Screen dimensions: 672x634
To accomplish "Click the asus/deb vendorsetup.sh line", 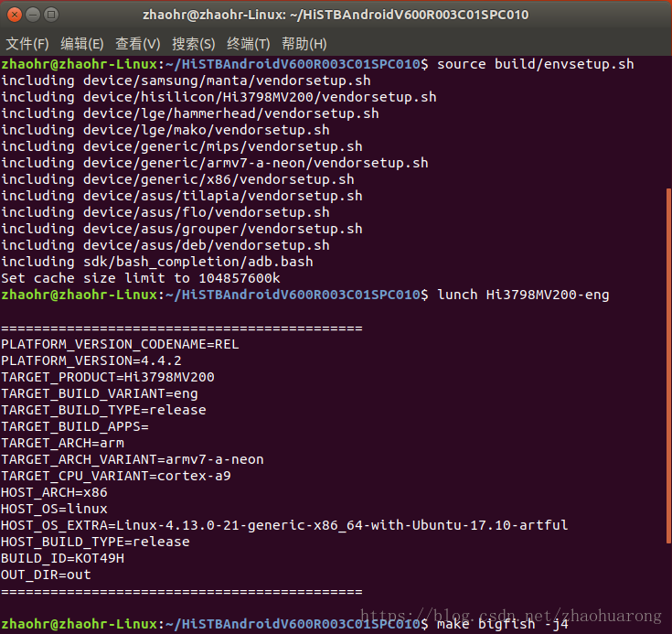I will click(x=165, y=245).
